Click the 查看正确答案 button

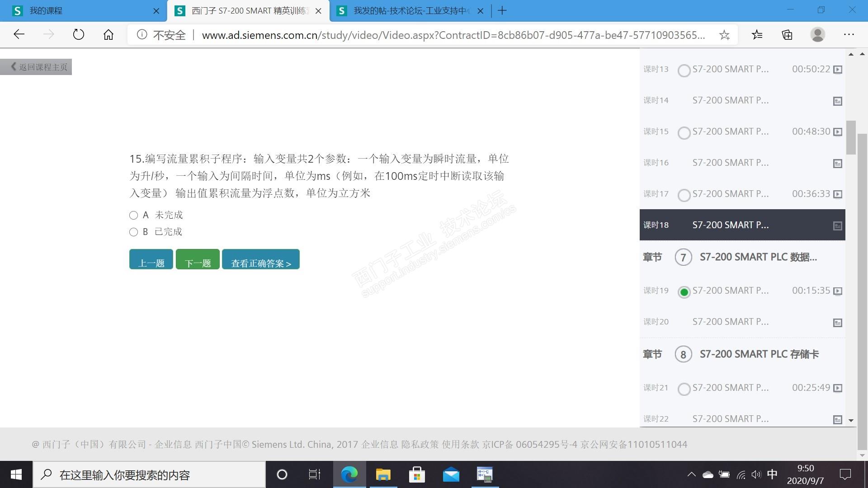(260, 259)
